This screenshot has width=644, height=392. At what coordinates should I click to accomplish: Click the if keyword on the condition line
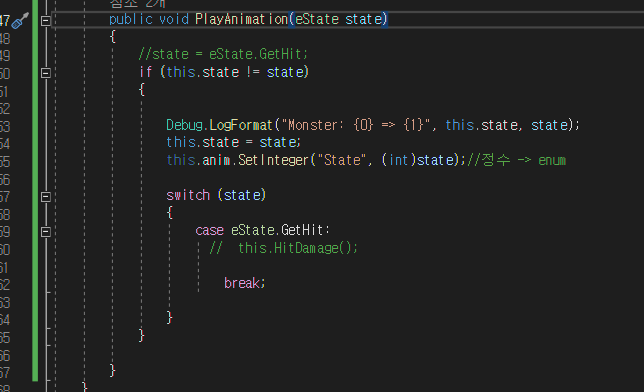[146, 72]
